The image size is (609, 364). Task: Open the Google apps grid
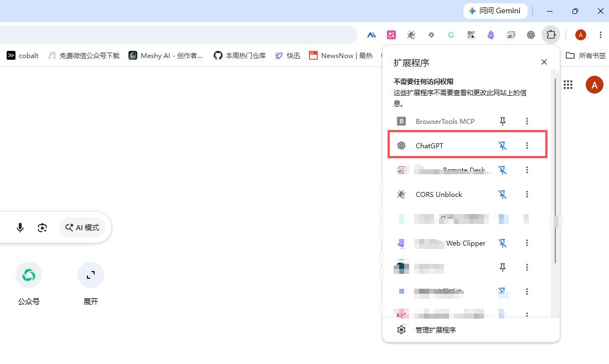[568, 85]
